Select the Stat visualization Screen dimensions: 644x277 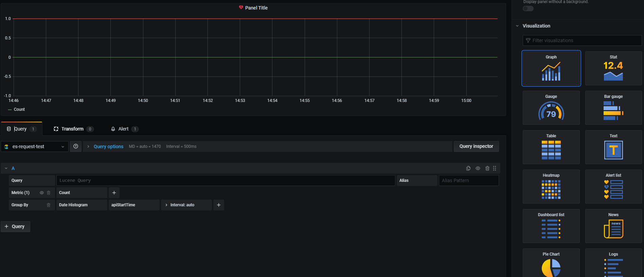click(613, 68)
